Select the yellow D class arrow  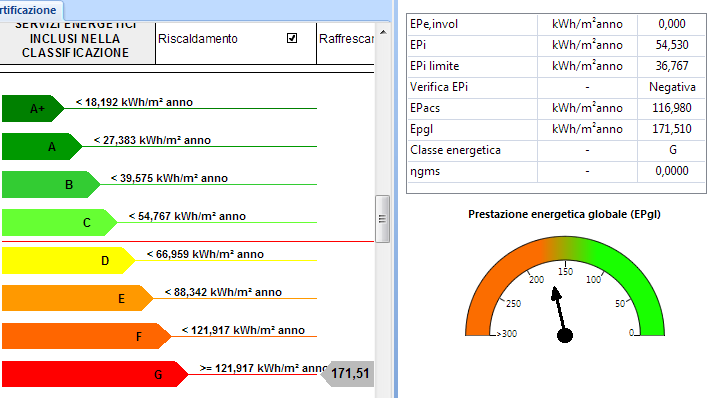point(69,261)
